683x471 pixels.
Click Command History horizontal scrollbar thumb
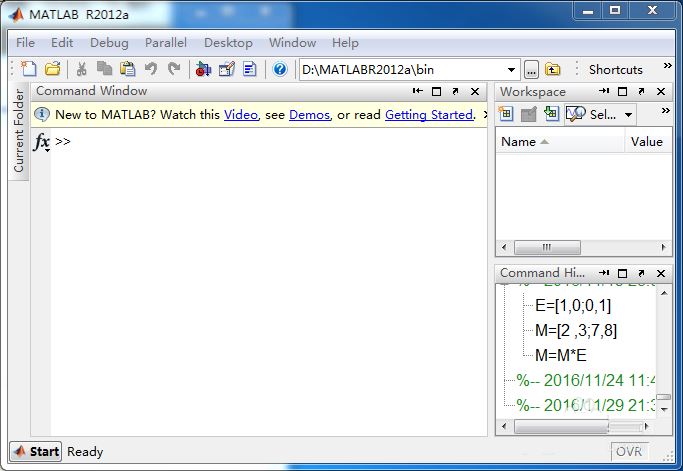coord(561,426)
